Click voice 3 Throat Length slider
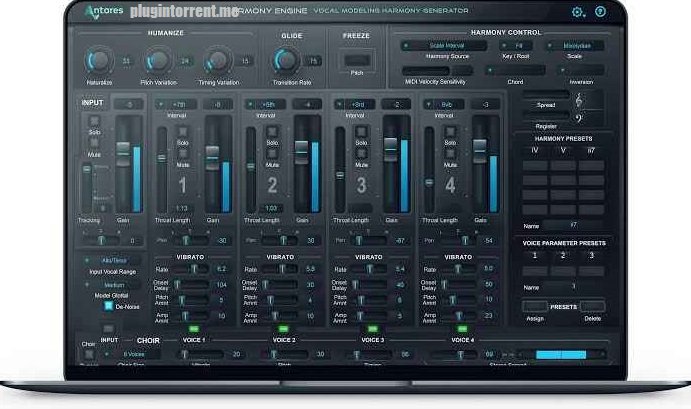Viewport: 691px width, 409px height. coord(340,169)
